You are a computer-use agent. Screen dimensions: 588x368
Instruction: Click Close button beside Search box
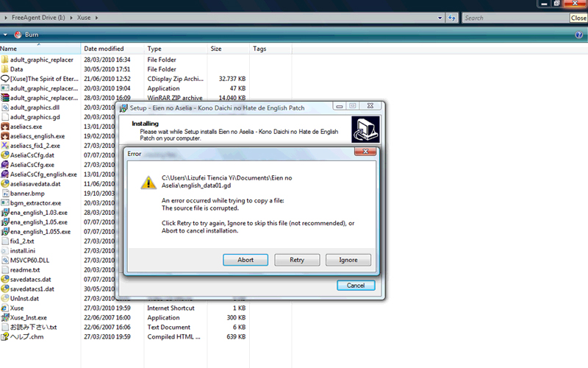tap(578, 18)
